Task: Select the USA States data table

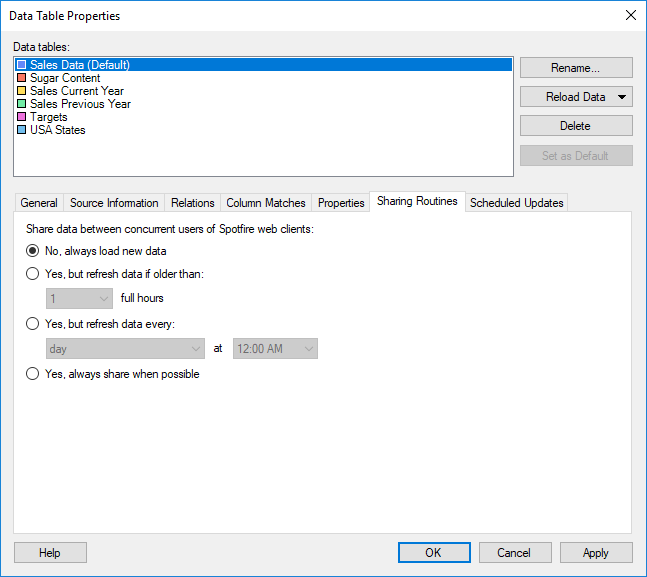Action: (x=263, y=130)
